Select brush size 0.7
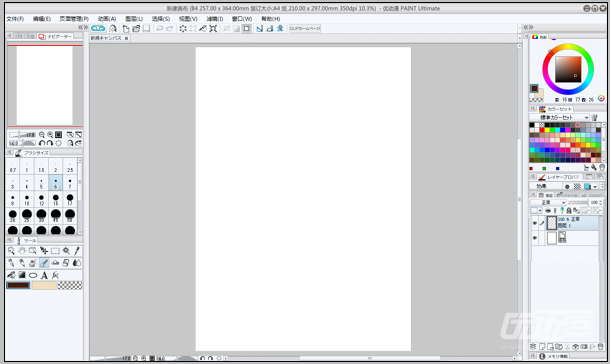 (13, 166)
